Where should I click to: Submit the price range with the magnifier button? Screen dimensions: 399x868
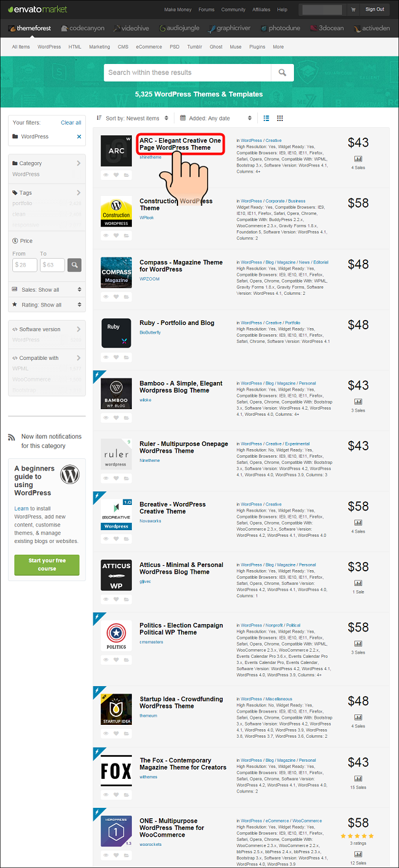pos(74,265)
